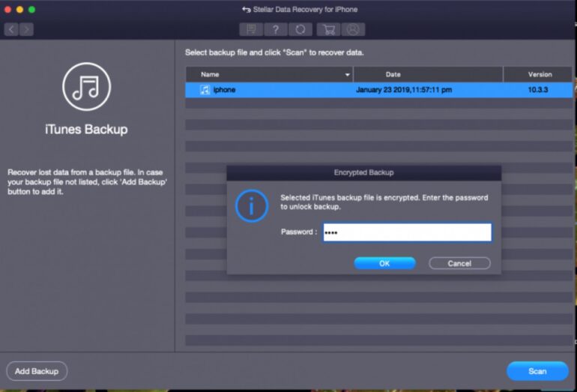The image size is (577, 392).
Task: Maximize window with the green button
Action: click(x=32, y=10)
